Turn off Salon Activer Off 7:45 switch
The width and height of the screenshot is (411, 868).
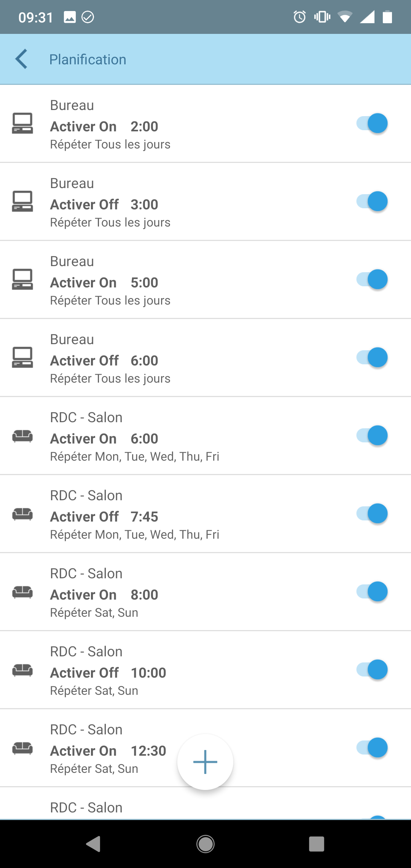tap(372, 514)
